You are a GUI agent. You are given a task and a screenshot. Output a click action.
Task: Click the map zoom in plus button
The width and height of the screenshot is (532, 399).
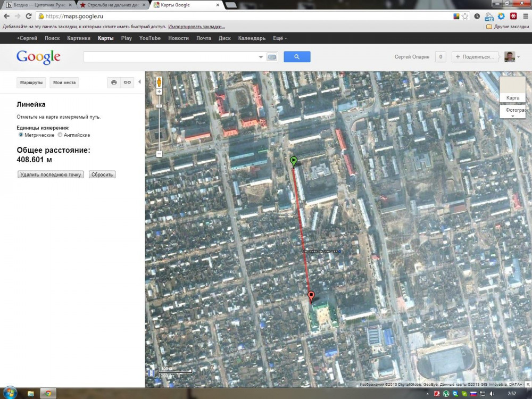tap(159, 92)
